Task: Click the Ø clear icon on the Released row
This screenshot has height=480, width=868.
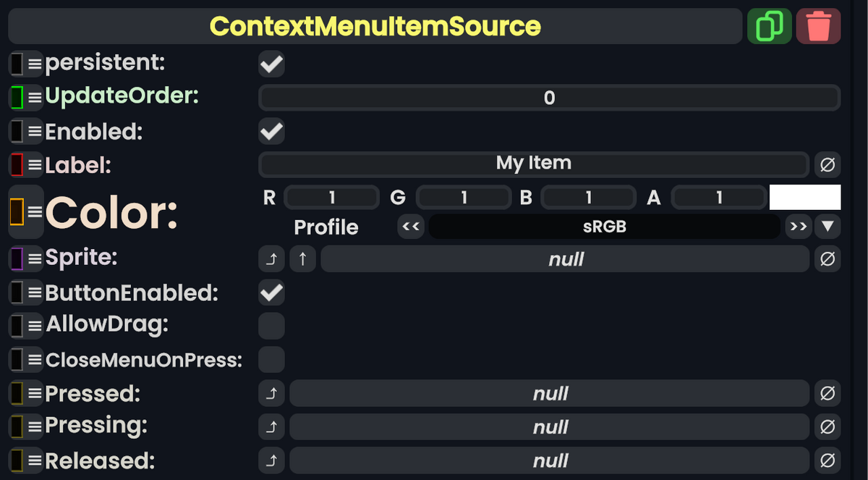Action: 827,460
